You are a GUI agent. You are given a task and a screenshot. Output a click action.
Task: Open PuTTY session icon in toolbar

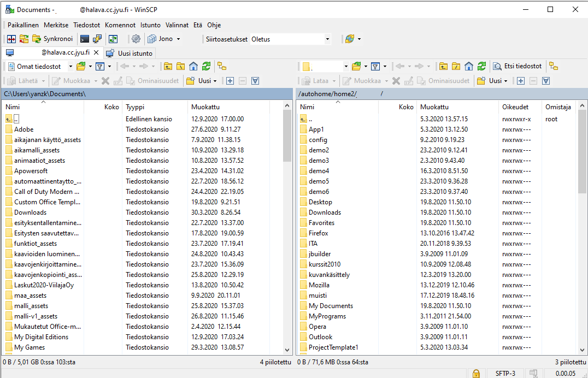tap(97, 39)
